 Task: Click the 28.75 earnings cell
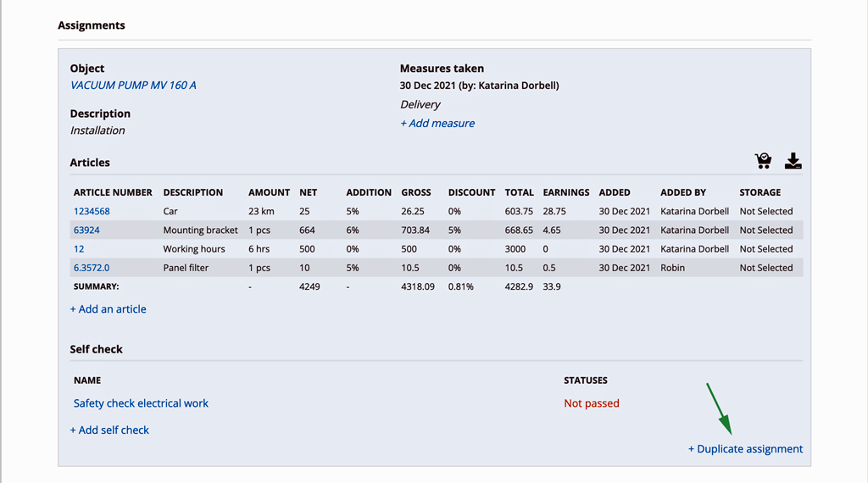pos(554,211)
